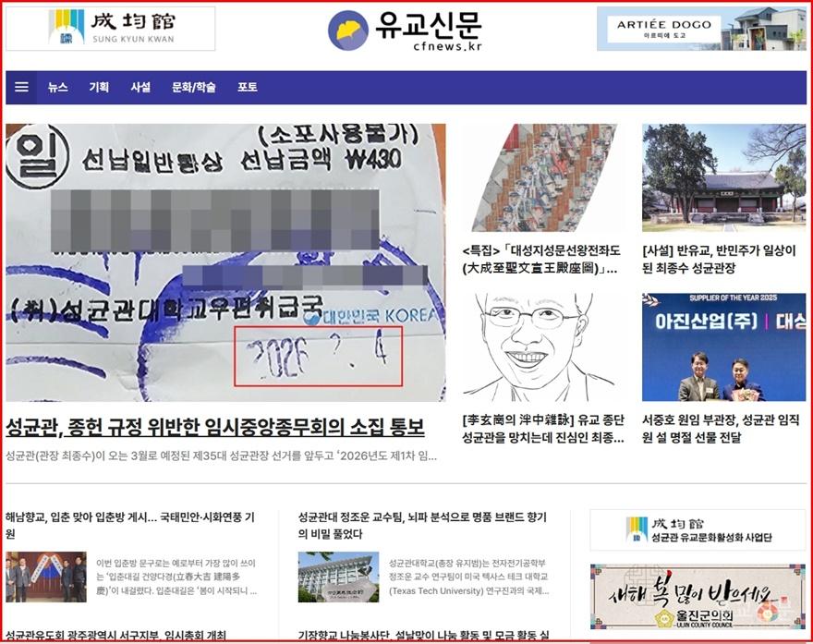Screen dimensions: 813x644
Task: Open 해남향교, 입춘 맞아 입춘방 게시 headline
Action: coord(130,525)
